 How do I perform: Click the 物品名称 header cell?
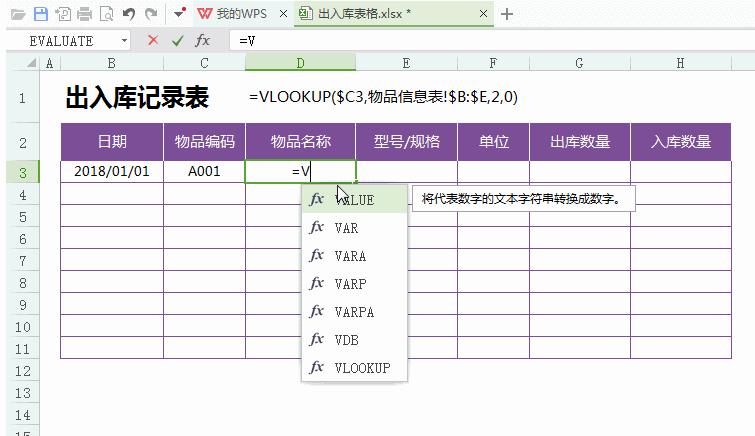(300, 142)
